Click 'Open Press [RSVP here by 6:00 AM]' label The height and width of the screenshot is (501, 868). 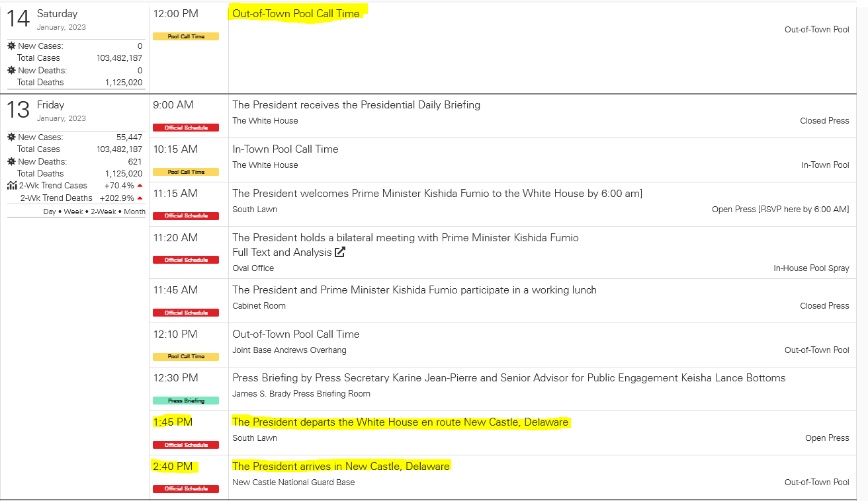[x=781, y=210]
